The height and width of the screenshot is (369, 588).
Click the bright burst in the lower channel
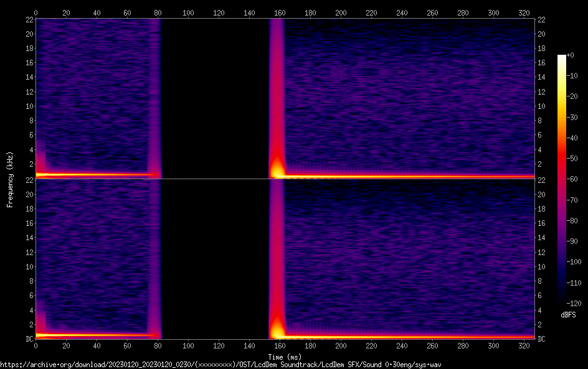point(277,328)
